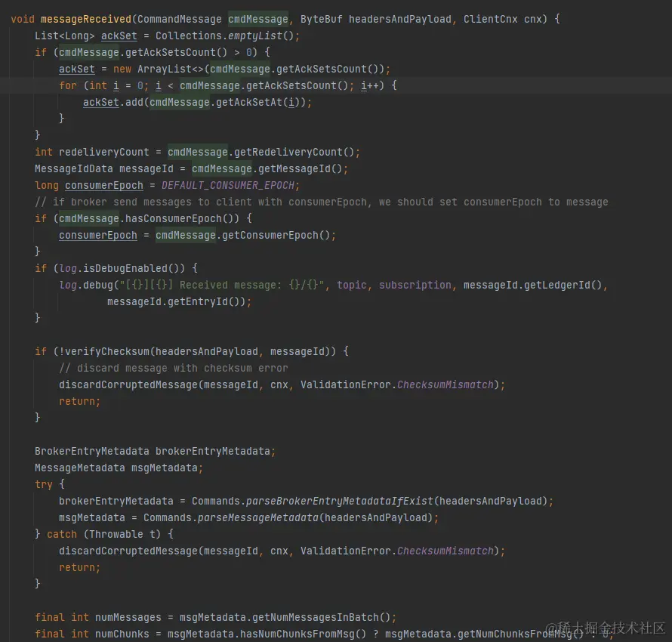Click the 'topic' log argument

(351, 285)
